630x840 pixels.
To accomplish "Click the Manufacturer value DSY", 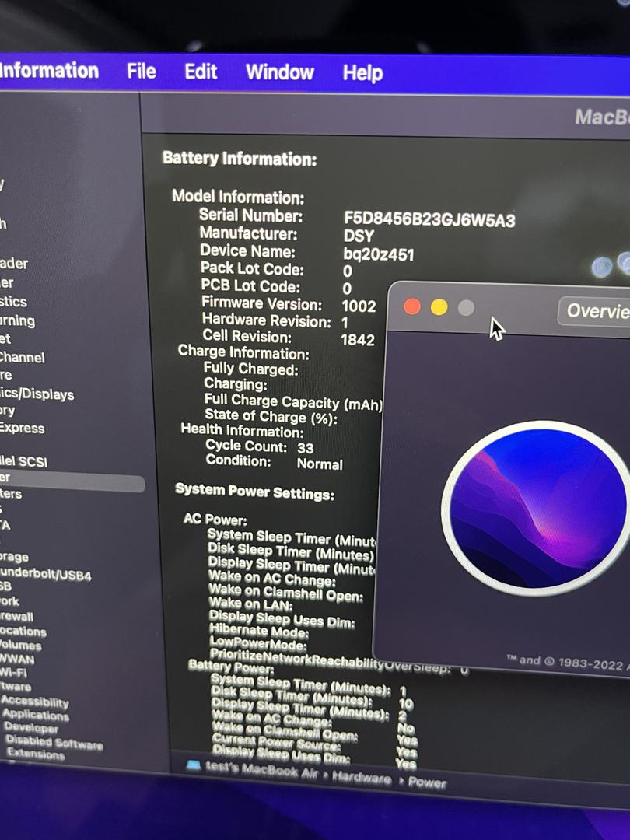I will pyautogui.click(x=359, y=236).
